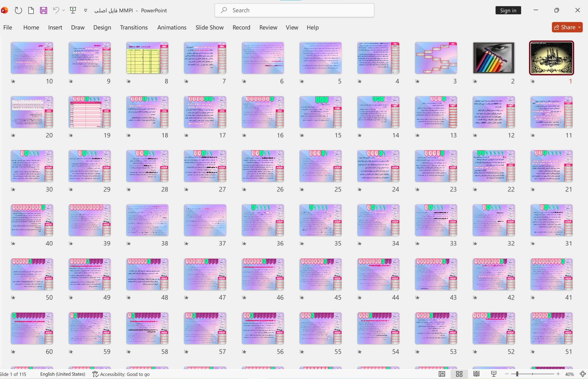This screenshot has width=588, height=379.
Task: Open the Review tab
Action: pyautogui.click(x=268, y=27)
